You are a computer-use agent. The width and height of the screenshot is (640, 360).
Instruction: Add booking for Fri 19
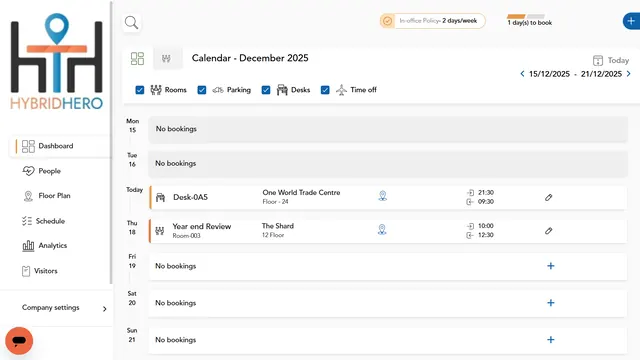551,266
